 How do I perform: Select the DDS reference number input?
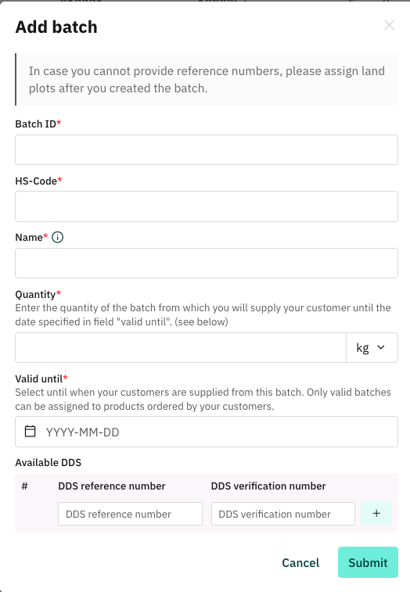click(x=130, y=514)
